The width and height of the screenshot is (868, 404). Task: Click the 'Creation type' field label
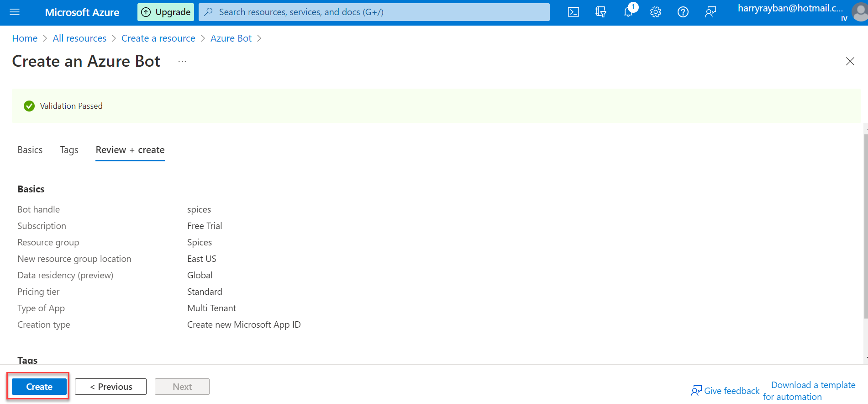pyautogui.click(x=44, y=324)
